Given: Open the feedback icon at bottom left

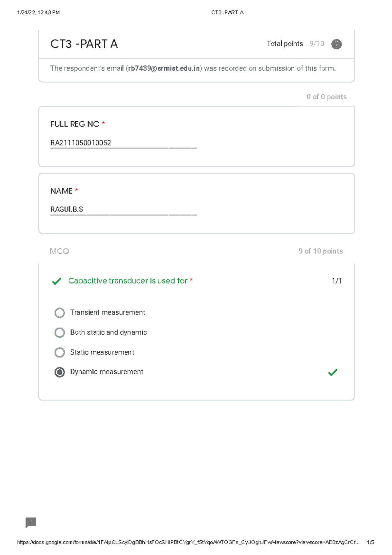Looking at the screenshot, I should pyautogui.click(x=31, y=522).
